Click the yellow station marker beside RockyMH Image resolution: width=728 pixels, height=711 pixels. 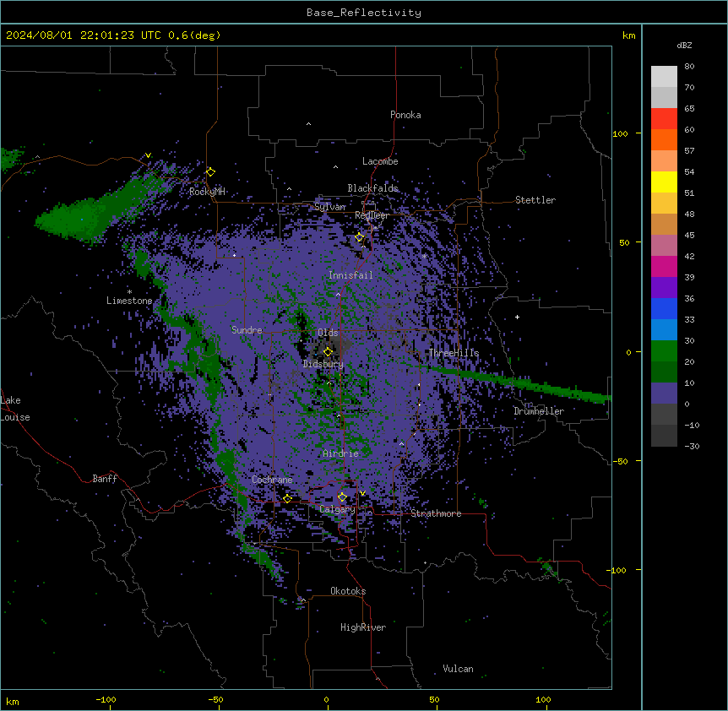pos(211,172)
